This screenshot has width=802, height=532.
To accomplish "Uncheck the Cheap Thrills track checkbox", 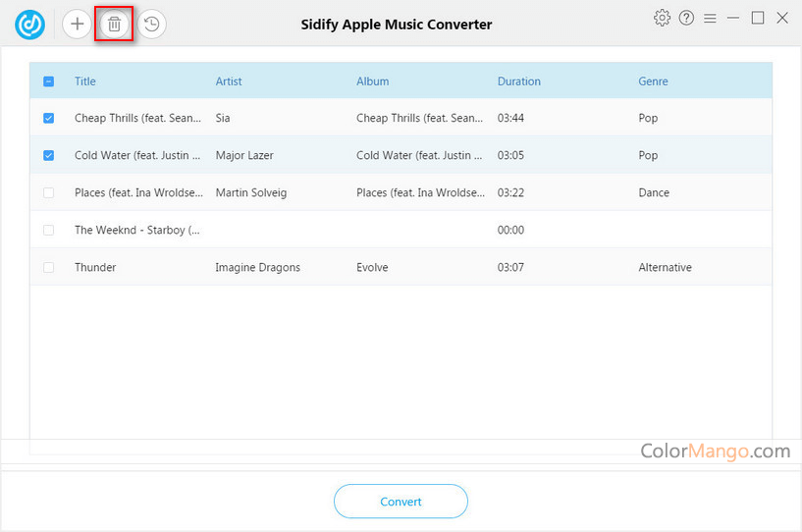I will point(49,118).
